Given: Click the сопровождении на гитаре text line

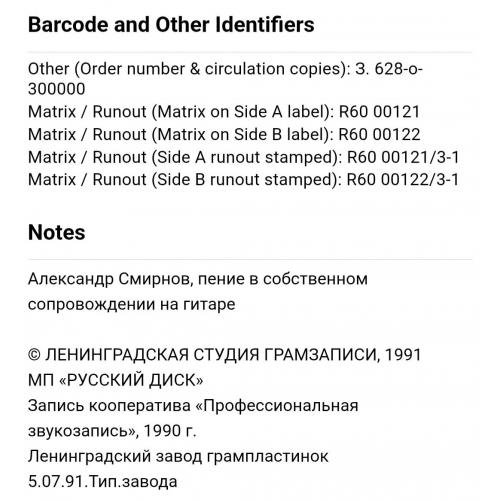Looking at the screenshot, I should tap(131, 304).
